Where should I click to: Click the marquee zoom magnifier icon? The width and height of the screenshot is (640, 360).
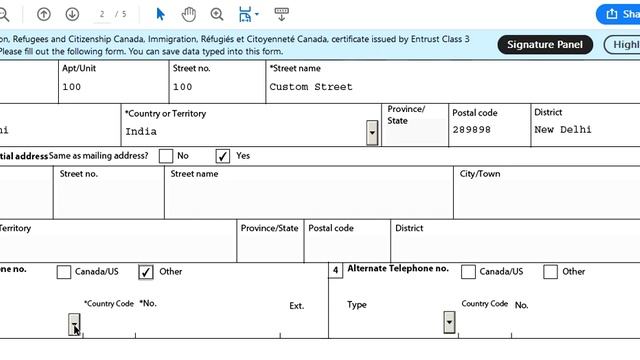coord(217,15)
